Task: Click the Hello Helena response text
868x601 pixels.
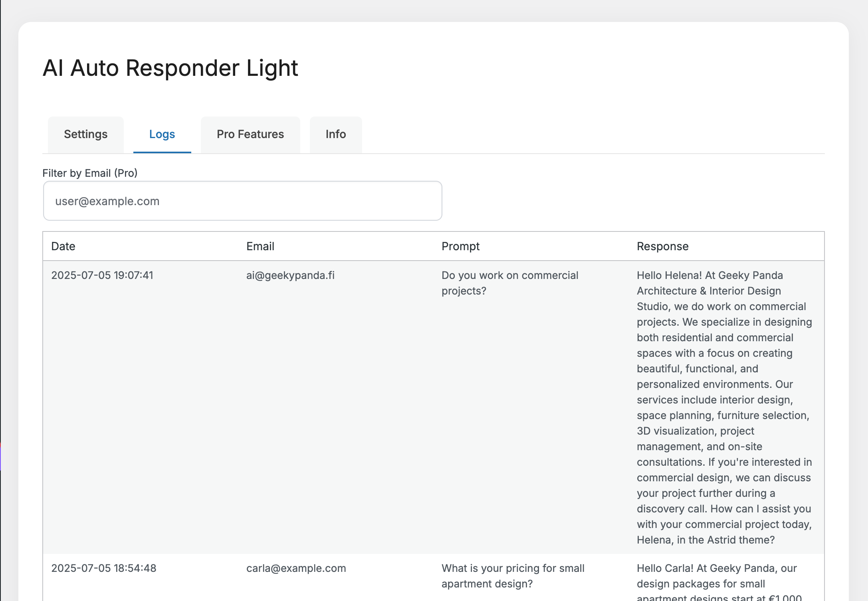Action: point(724,407)
